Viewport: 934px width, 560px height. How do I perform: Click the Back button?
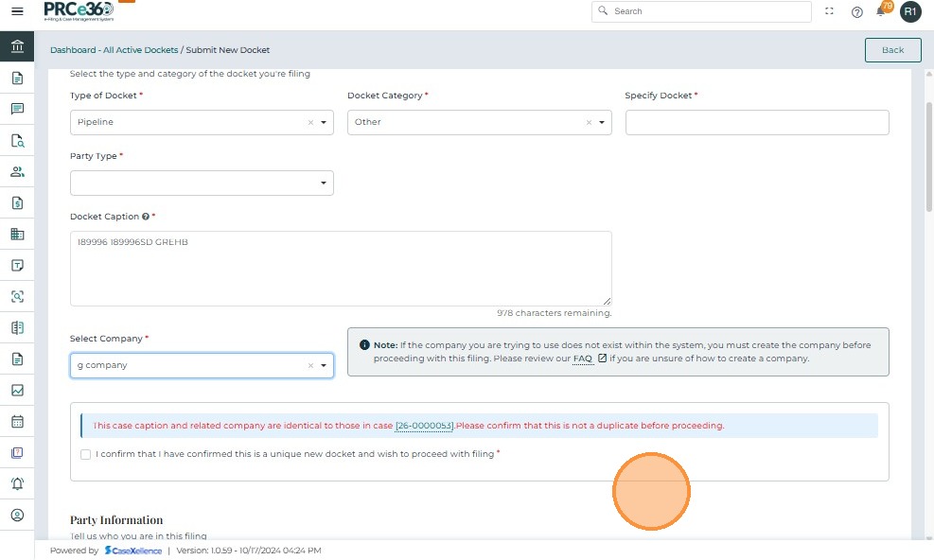pyautogui.click(x=892, y=50)
